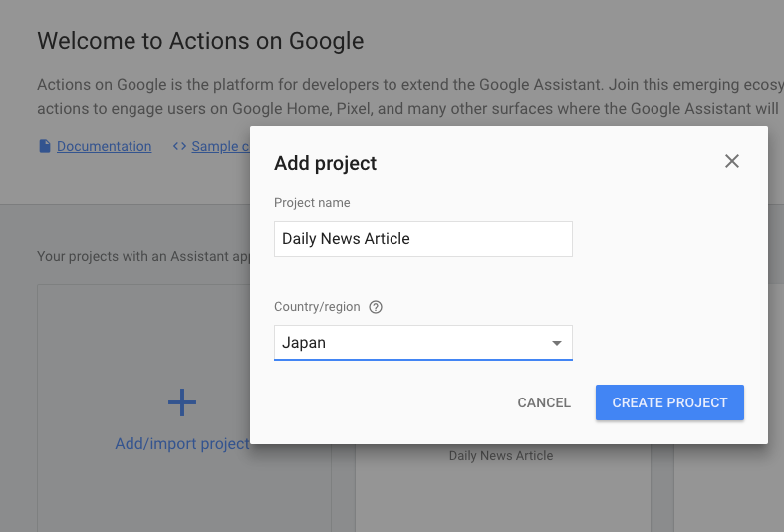The height and width of the screenshot is (532, 784).
Task: Open the Documentation link
Action: tap(104, 146)
